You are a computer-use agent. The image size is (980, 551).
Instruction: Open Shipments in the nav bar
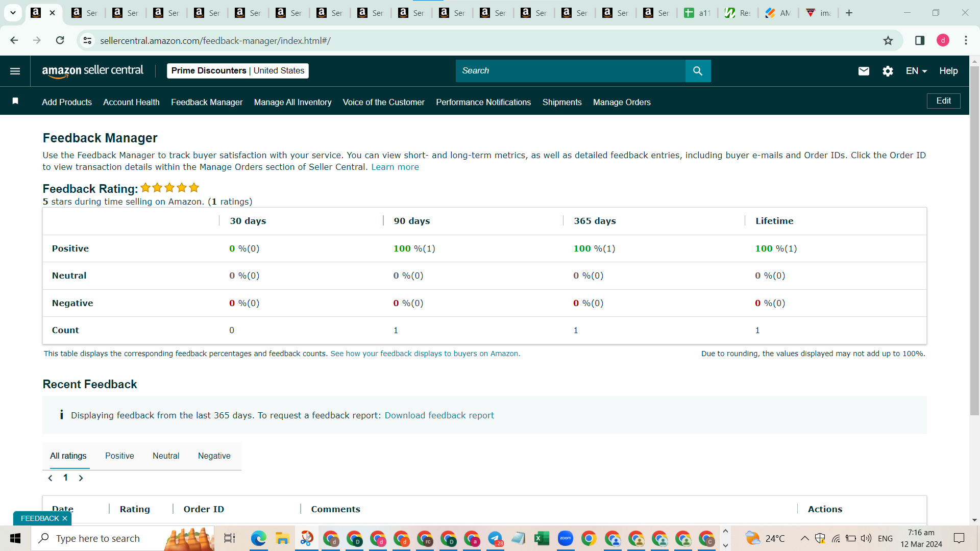coord(562,102)
